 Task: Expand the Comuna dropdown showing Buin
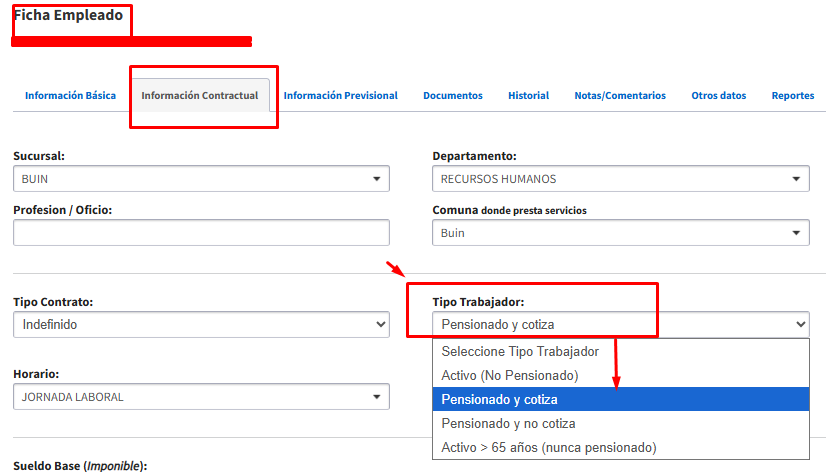pyautogui.click(x=620, y=233)
